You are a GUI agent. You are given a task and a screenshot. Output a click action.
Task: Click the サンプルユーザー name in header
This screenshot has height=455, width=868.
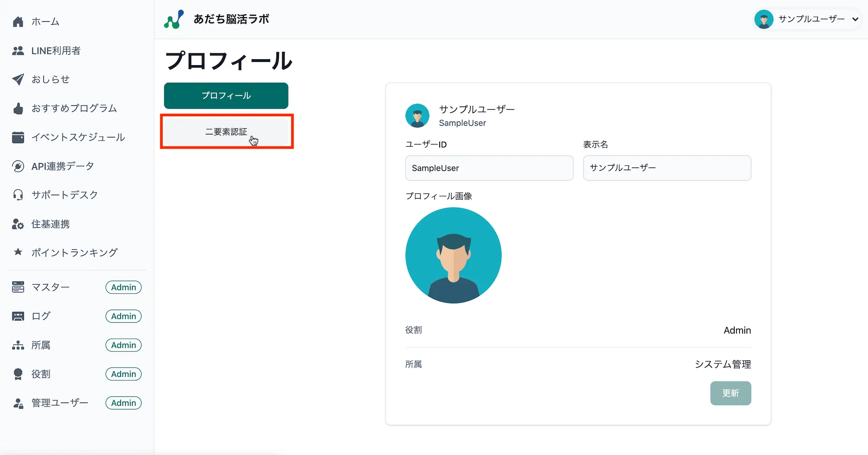(812, 19)
